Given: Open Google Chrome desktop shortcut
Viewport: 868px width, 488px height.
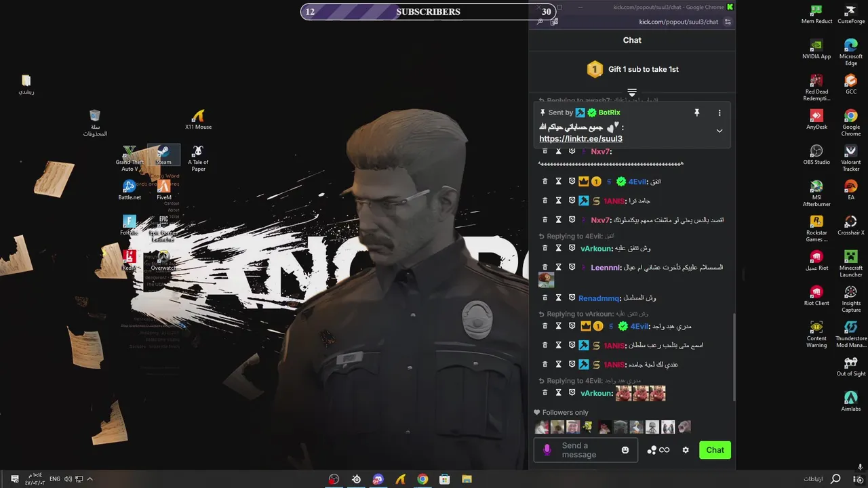Looking at the screenshot, I should click(851, 123).
